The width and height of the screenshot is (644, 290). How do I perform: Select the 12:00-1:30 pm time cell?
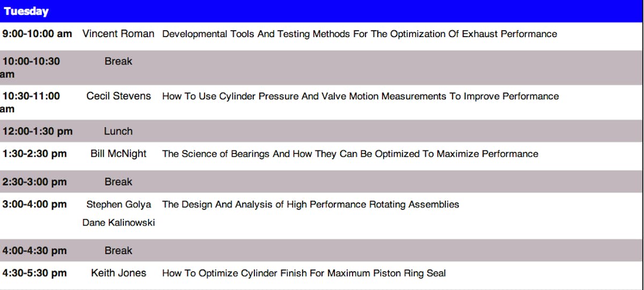pos(38,131)
